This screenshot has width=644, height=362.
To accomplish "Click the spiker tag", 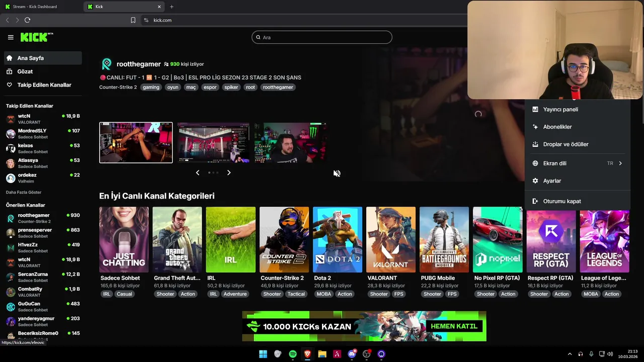I will [x=231, y=87].
